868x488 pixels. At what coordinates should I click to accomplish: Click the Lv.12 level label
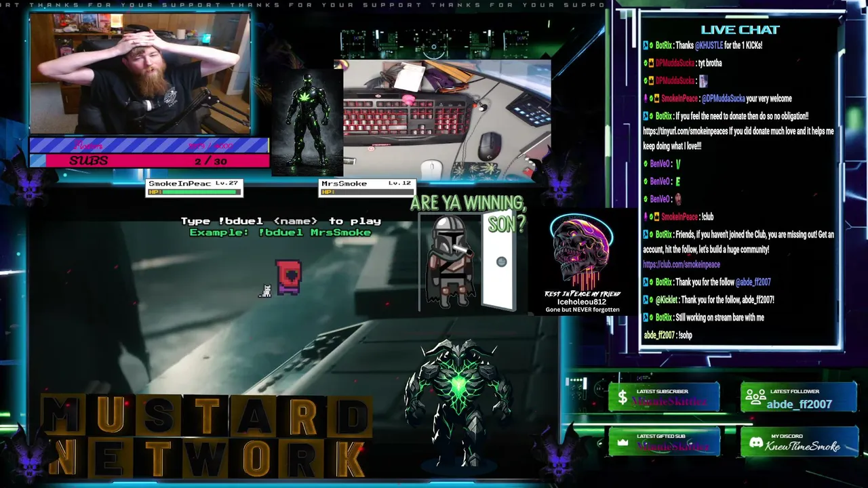[399, 184]
